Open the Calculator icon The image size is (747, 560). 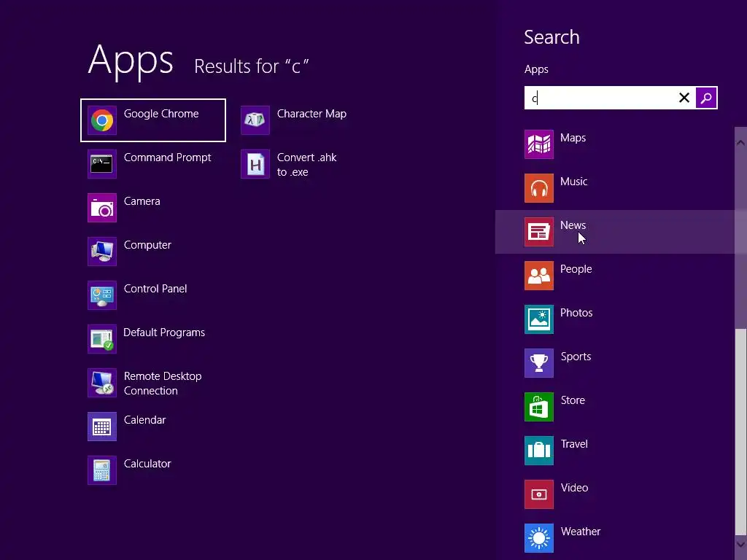[102, 470]
